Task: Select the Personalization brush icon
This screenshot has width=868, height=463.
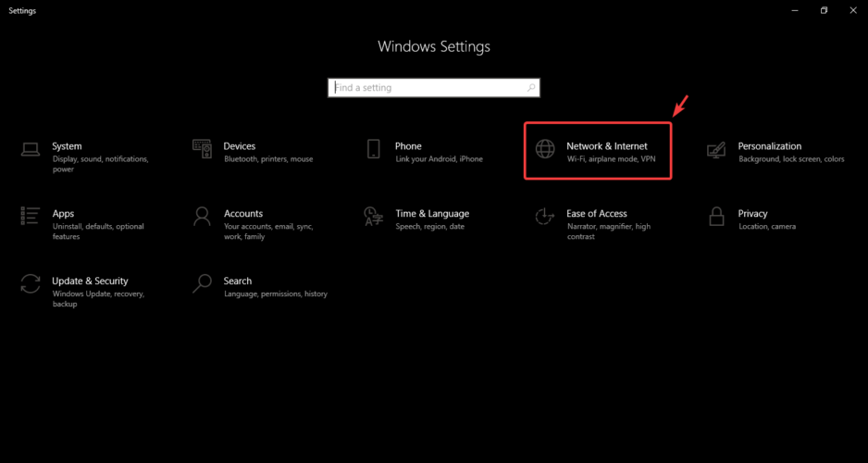Action: coord(716,149)
